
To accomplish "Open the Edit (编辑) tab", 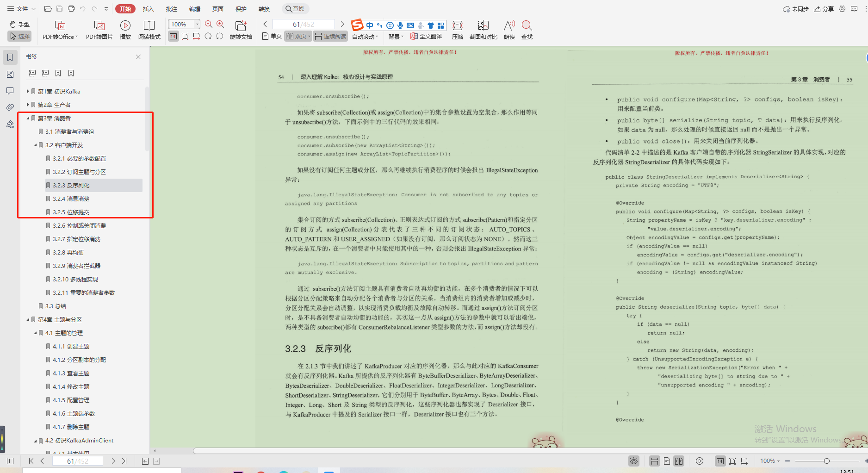I will (194, 9).
